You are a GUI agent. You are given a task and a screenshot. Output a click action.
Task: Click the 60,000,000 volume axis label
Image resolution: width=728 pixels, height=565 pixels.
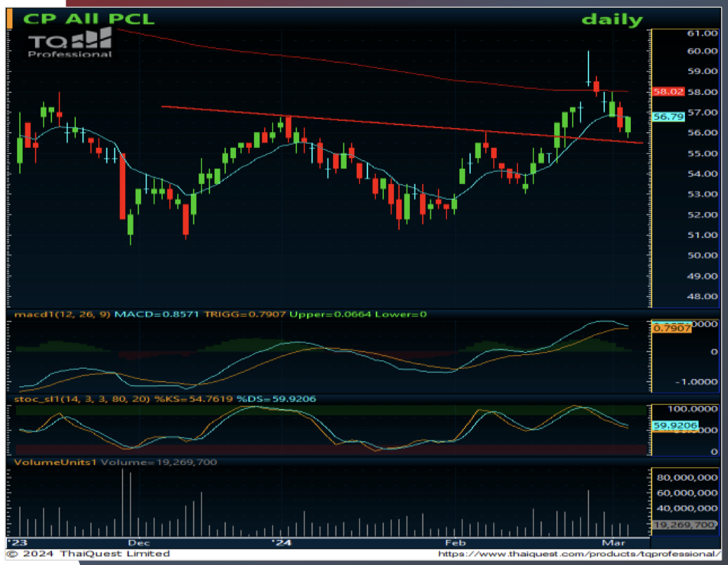(687, 493)
